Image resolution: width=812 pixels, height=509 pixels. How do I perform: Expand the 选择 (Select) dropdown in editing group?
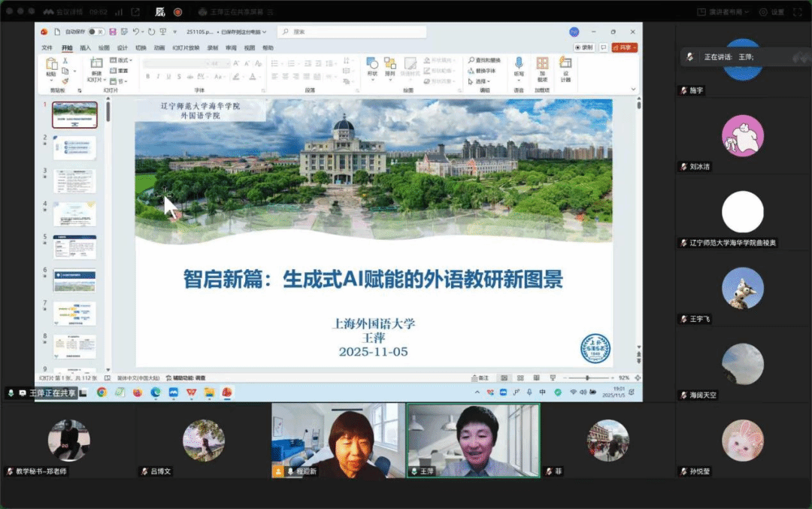[480, 81]
